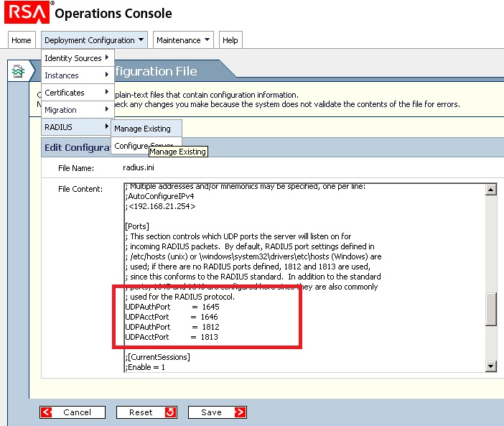
Task: Open the Maintenance menu
Action: coord(183,40)
